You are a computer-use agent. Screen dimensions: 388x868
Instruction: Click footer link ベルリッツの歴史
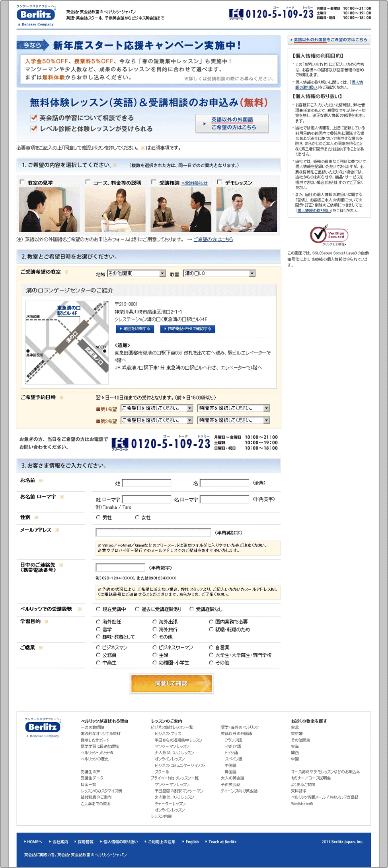(95, 759)
